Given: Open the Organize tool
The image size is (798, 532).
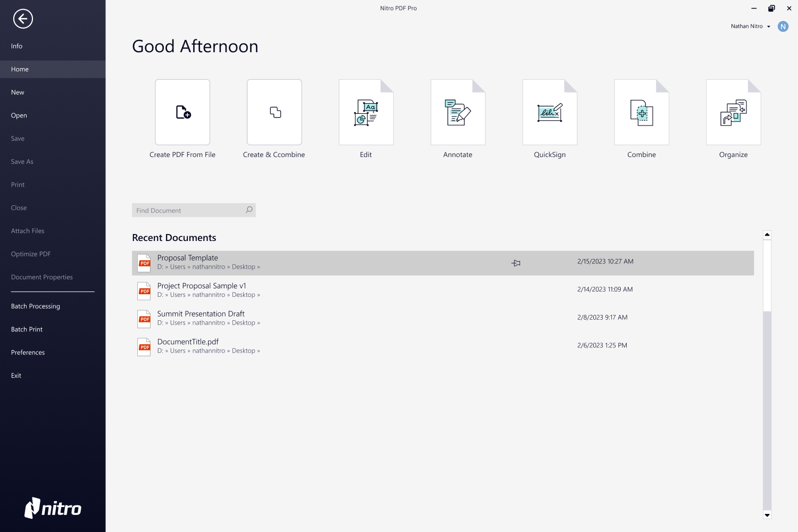Looking at the screenshot, I should click(733, 112).
